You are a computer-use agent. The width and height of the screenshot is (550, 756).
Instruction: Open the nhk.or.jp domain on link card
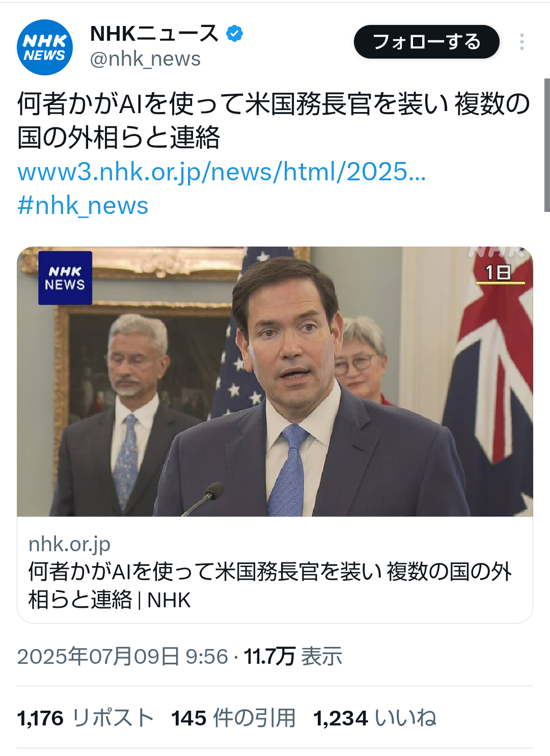69,544
